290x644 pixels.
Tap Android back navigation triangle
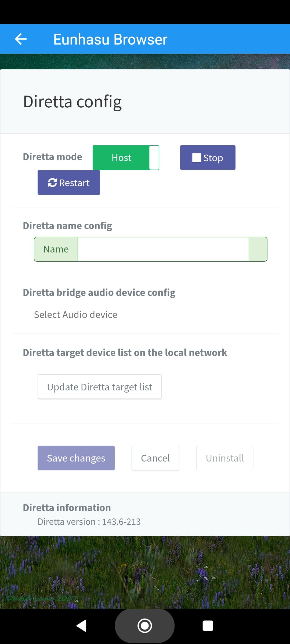pos(81,626)
